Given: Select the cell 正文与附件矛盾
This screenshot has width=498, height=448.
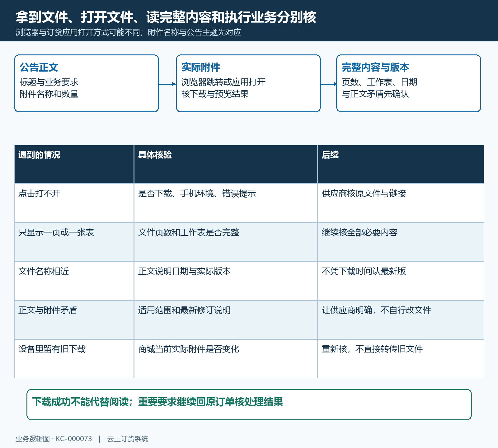Looking at the screenshot, I should click(74, 320).
